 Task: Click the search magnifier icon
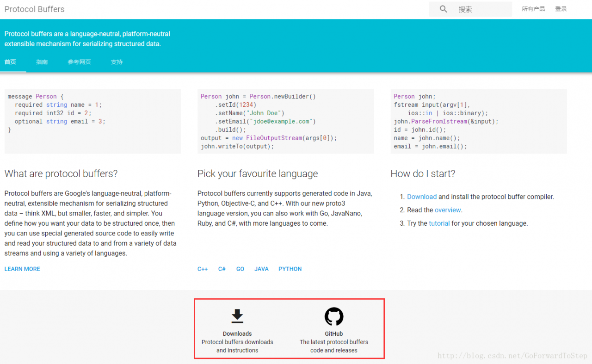point(444,9)
